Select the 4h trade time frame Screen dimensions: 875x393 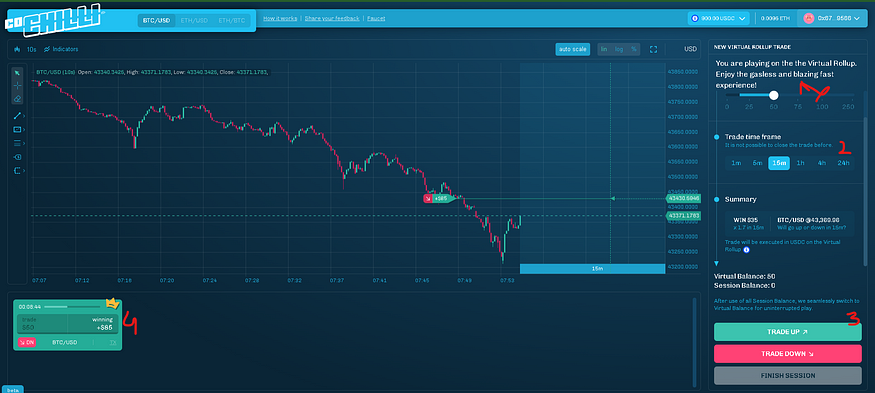[821, 163]
